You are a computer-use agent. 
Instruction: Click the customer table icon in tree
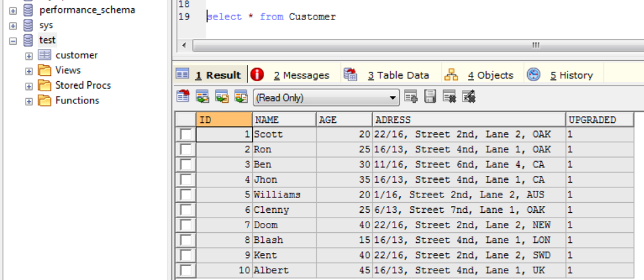click(x=44, y=55)
